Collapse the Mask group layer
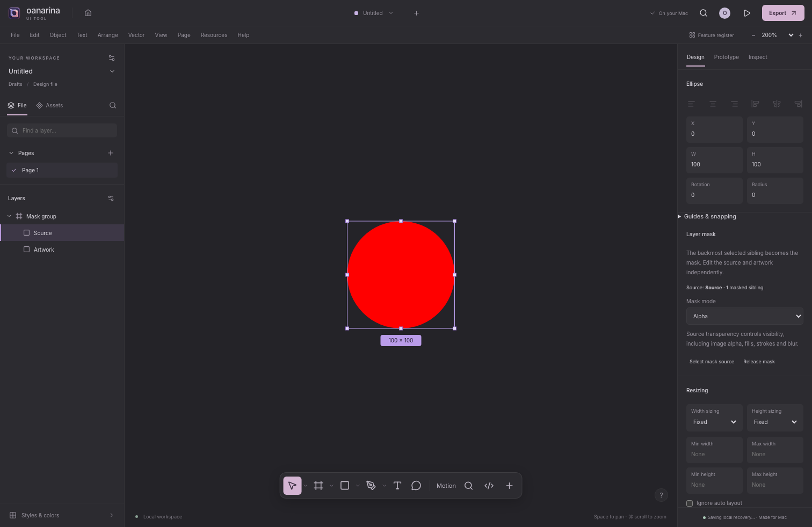Image resolution: width=812 pixels, height=527 pixels. (9, 216)
